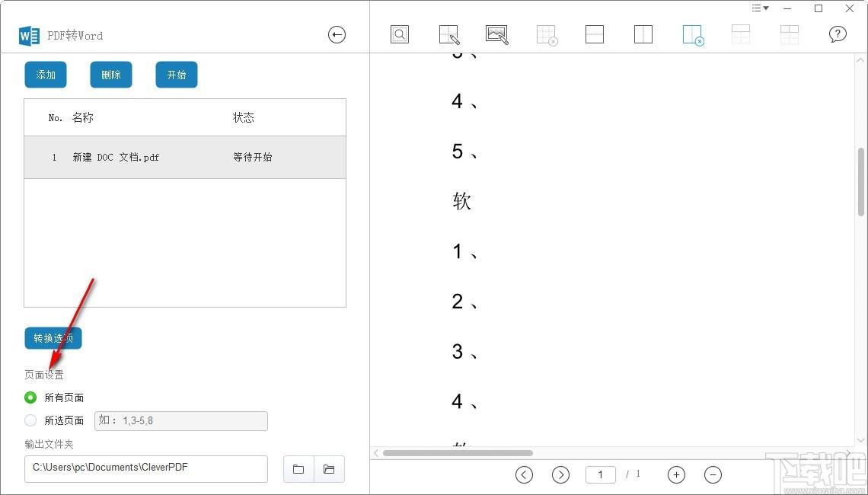
Task: Select the zoom area detection tool icon
Action: point(400,34)
